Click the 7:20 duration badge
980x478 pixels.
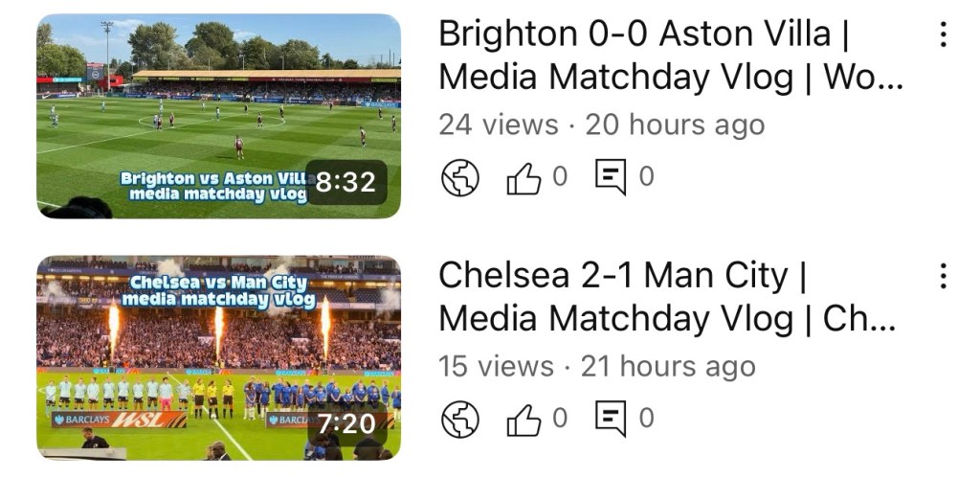[346, 422]
